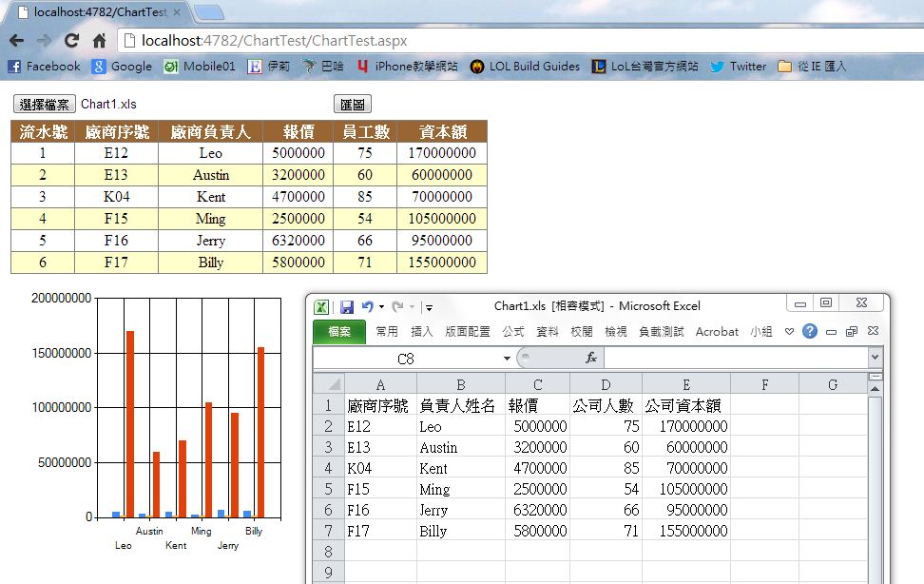This screenshot has width=924, height=584.
Task: Open a new browser tab
Action: (208, 11)
